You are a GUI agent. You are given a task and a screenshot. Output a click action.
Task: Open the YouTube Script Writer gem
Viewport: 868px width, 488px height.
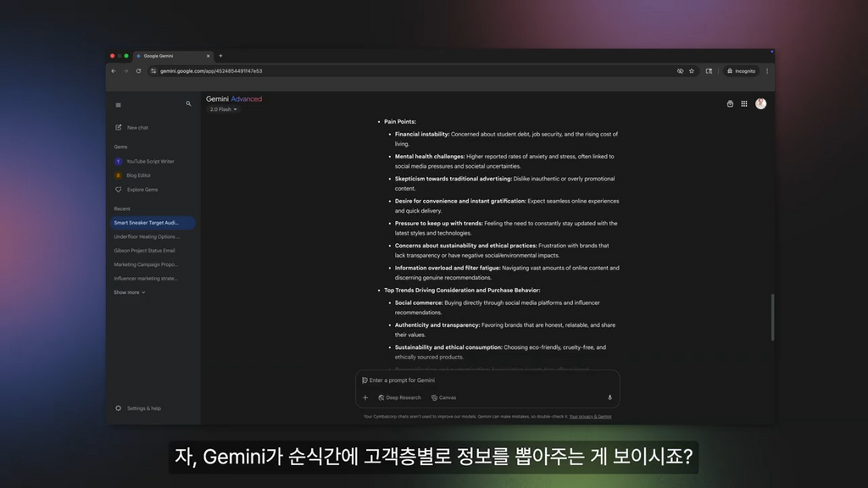tap(150, 162)
